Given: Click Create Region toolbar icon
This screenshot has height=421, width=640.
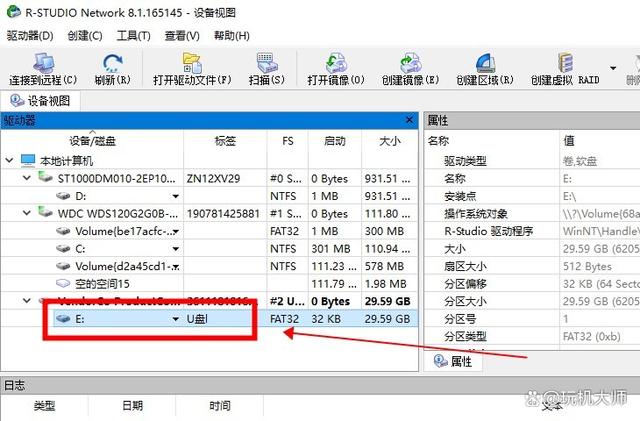Looking at the screenshot, I should coord(484,69).
